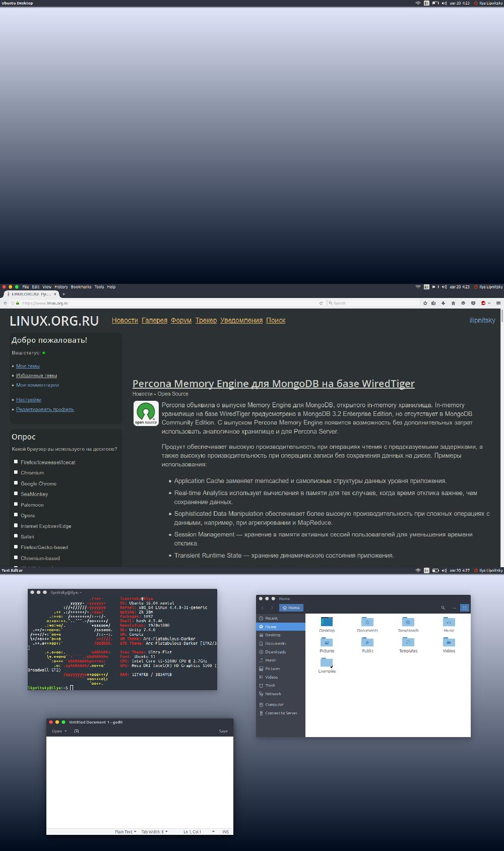Open the Firefox hamburger menu

coord(498,303)
